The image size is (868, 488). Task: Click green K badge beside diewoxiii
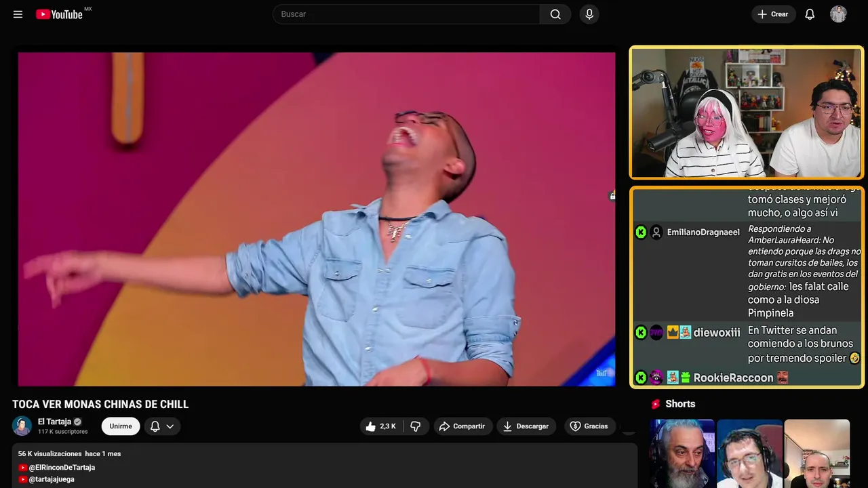[641, 333]
